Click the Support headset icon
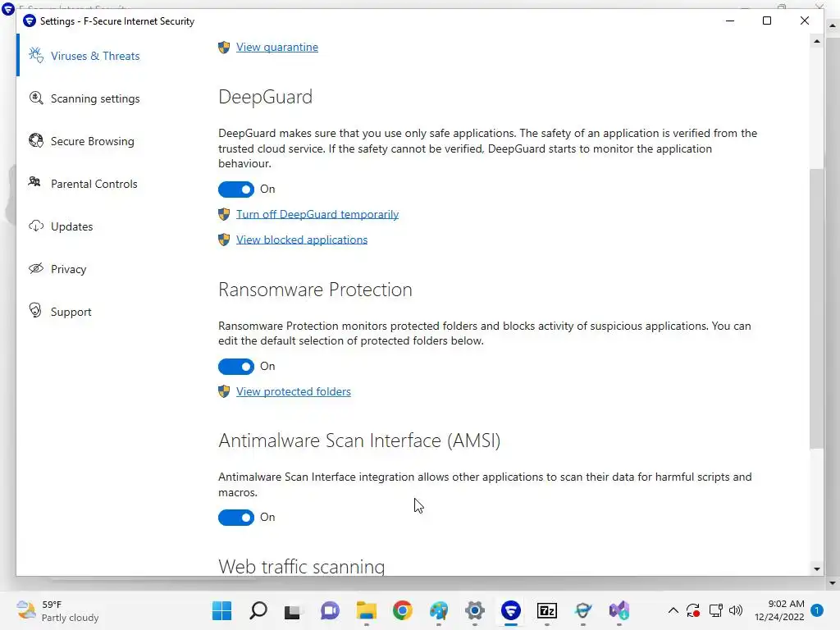Viewport: 840px width, 630px height. [x=35, y=311]
